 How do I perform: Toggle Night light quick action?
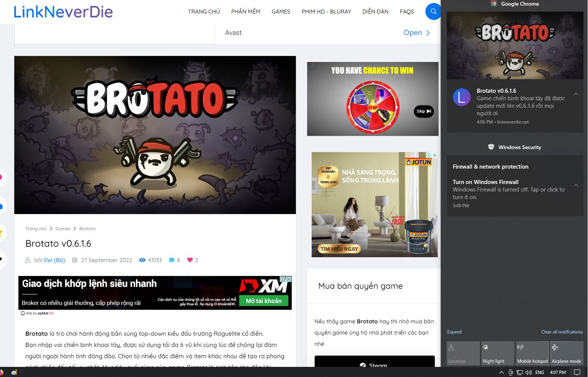[x=498, y=353]
